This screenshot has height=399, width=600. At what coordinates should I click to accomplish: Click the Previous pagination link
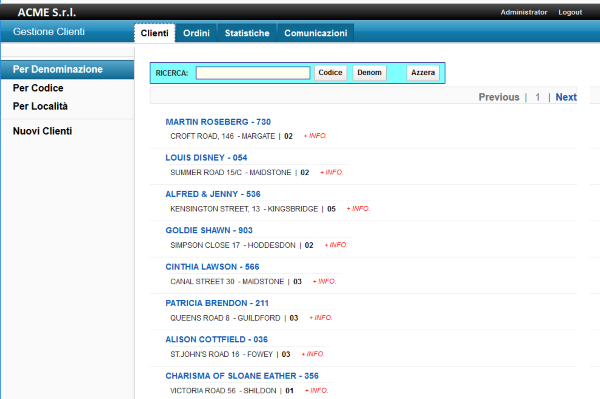click(499, 97)
